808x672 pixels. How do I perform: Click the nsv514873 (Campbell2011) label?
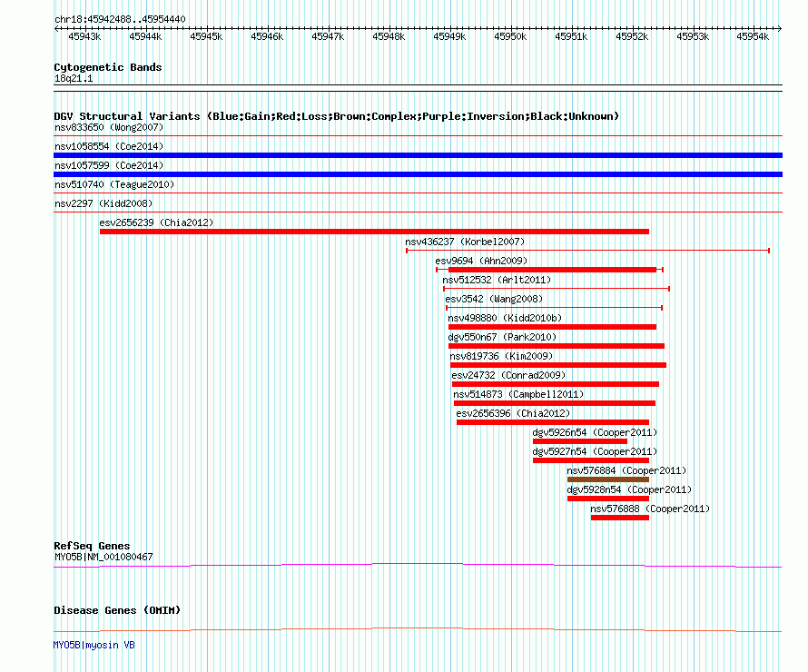tap(518, 394)
